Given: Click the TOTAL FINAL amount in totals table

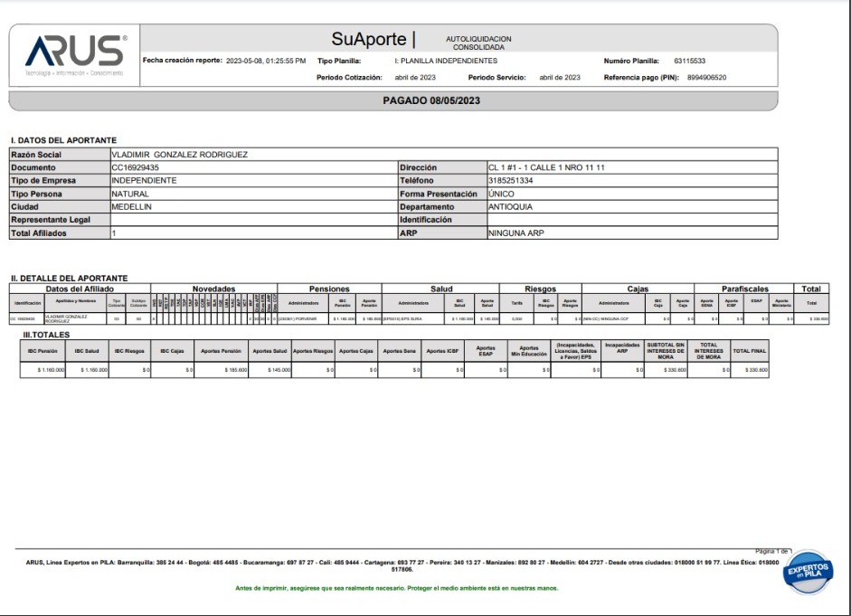Looking at the screenshot, I should (751, 372).
